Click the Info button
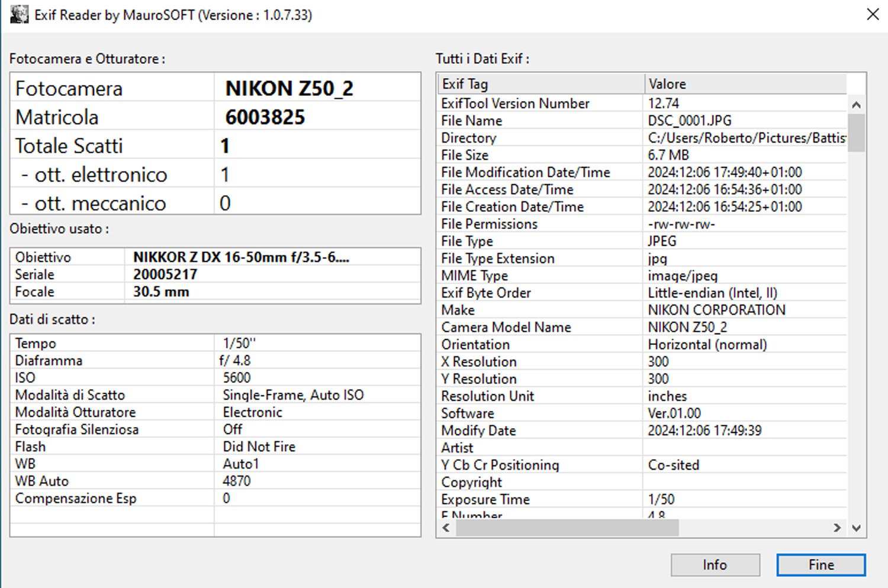 715,565
